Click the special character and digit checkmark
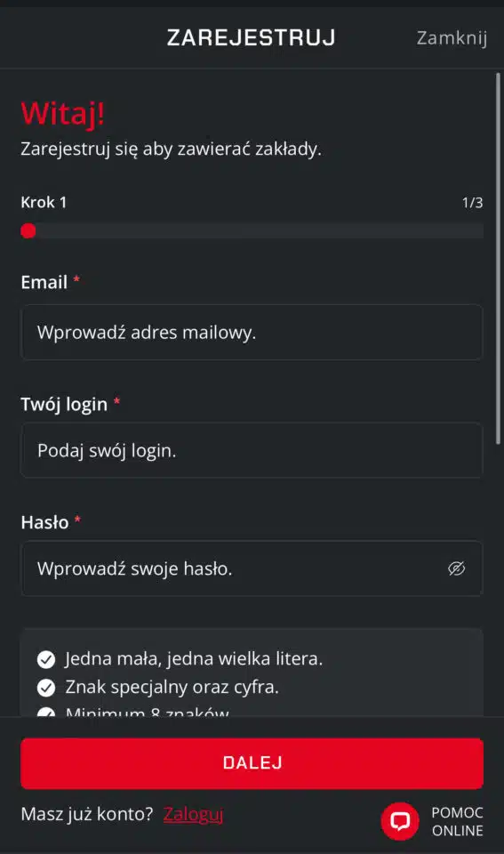Image resolution: width=504 pixels, height=854 pixels. click(46, 688)
